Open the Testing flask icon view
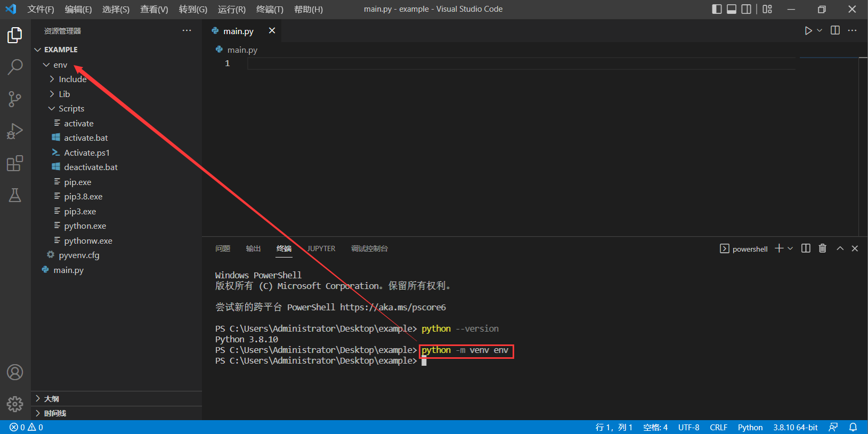868x434 pixels. pyautogui.click(x=15, y=195)
